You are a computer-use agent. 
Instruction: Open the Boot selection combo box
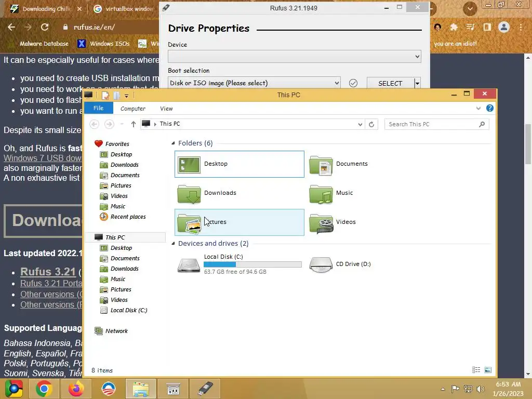[254, 83]
